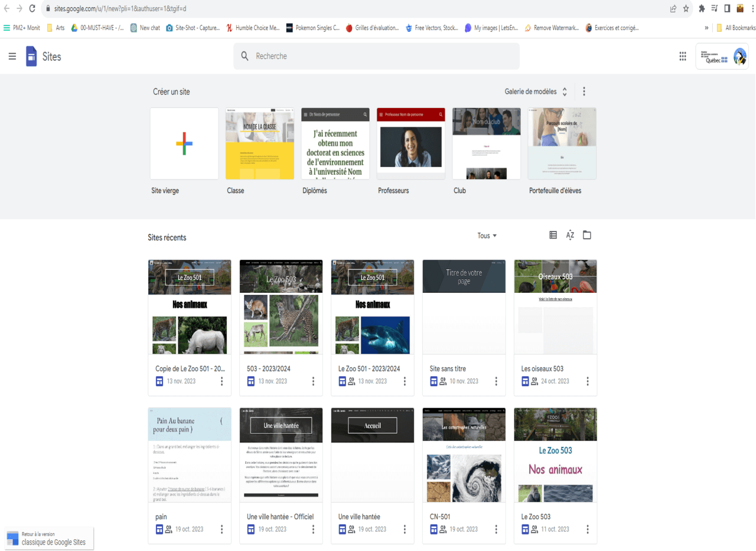Expand the Galerie de modèles
Image resolution: width=756 pixels, height=551 pixels.
(536, 92)
